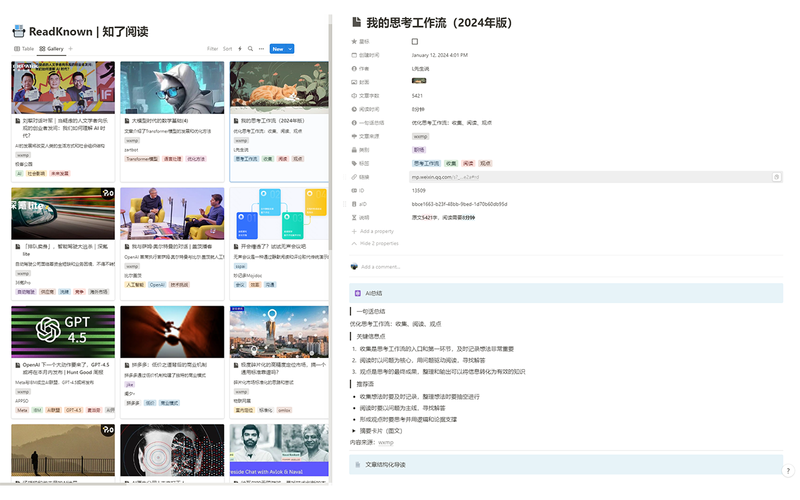Click the image icon cover property
This screenshot has width=800, height=500.
click(x=354, y=82)
